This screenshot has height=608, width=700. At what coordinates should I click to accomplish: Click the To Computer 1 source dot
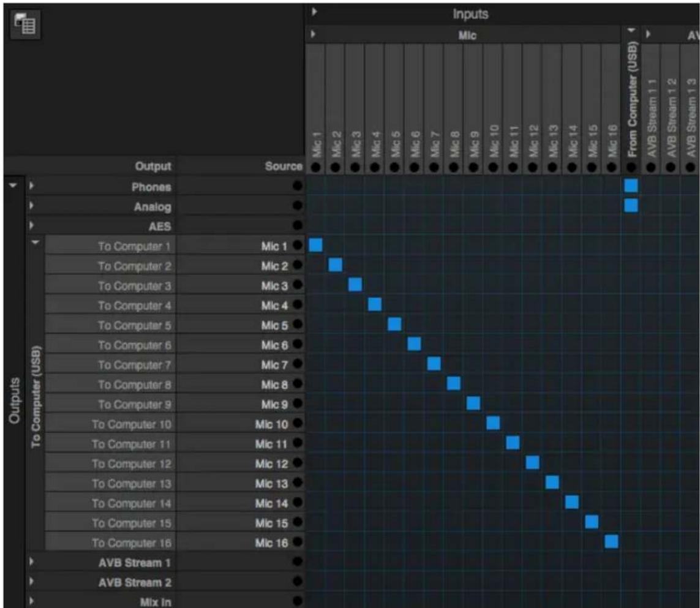click(x=297, y=245)
